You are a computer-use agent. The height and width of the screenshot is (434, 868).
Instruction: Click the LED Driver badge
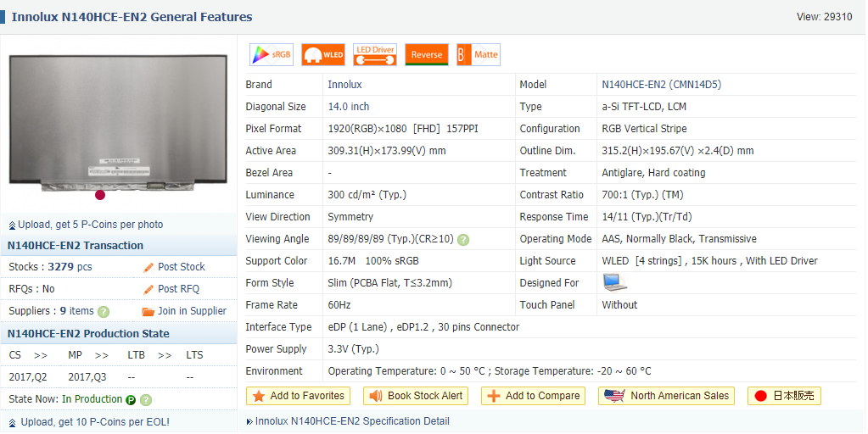(x=375, y=55)
